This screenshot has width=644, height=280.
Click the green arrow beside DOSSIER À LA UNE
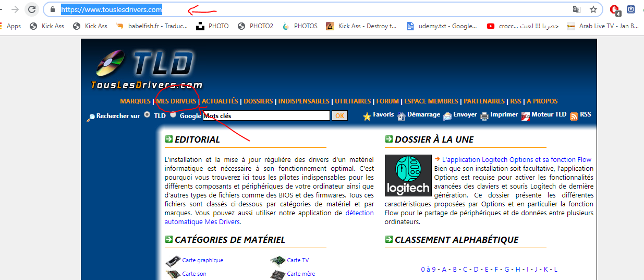(388, 139)
